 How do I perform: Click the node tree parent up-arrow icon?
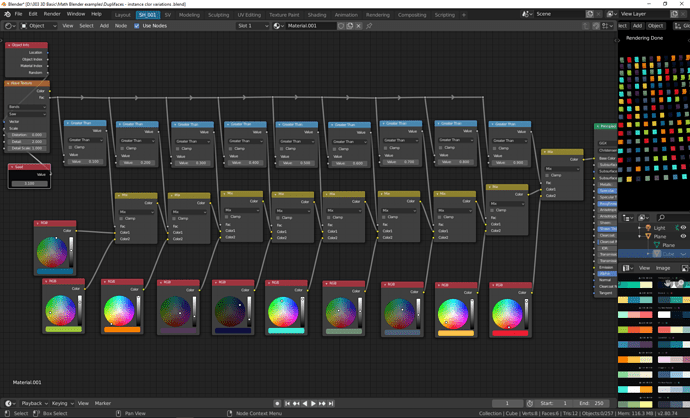(586, 26)
